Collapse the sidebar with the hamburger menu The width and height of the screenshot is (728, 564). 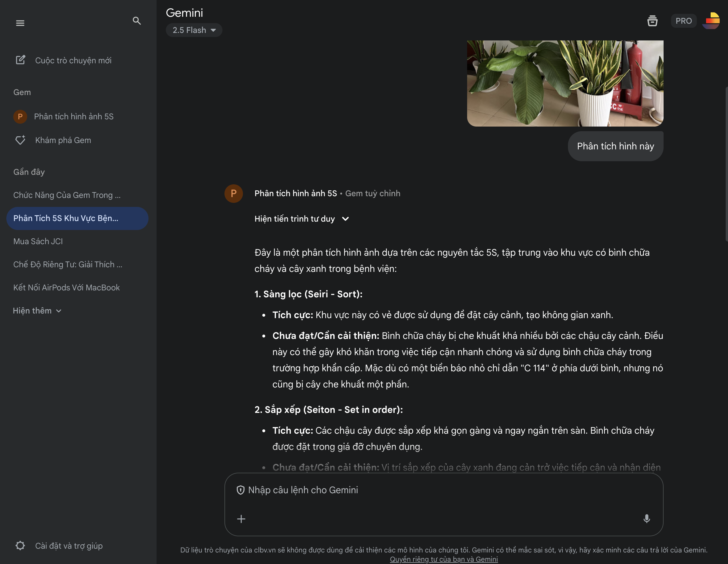click(x=20, y=23)
